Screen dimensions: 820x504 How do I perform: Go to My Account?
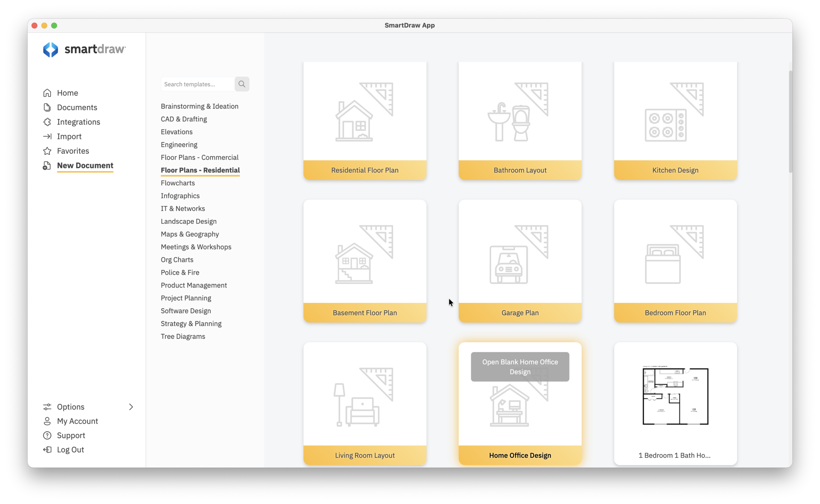click(78, 421)
